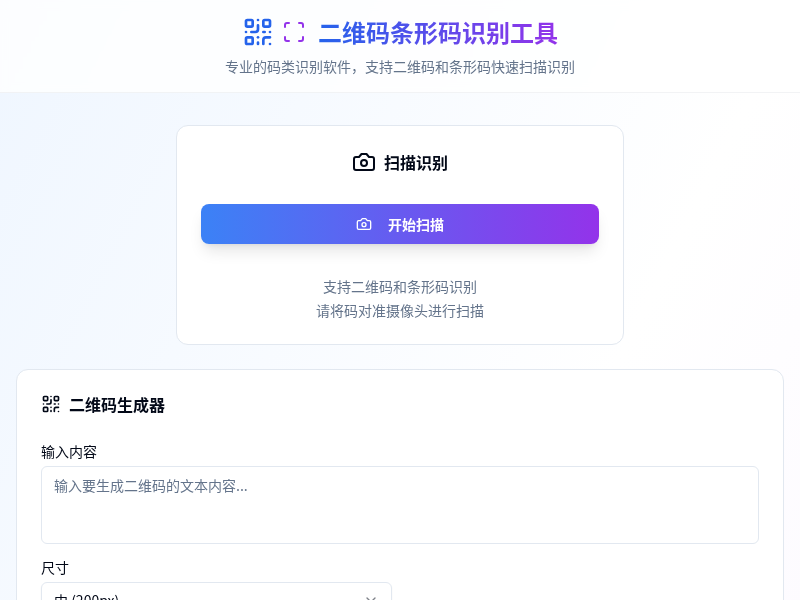Image resolution: width=800 pixels, height=600 pixels.
Task: Click the purple scan frame icon in header
Action: point(294,32)
